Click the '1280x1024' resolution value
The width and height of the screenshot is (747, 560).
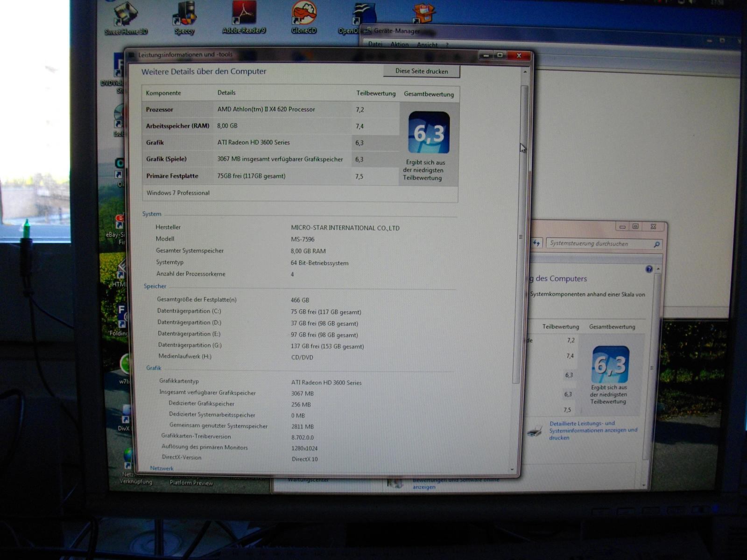click(304, 448)
